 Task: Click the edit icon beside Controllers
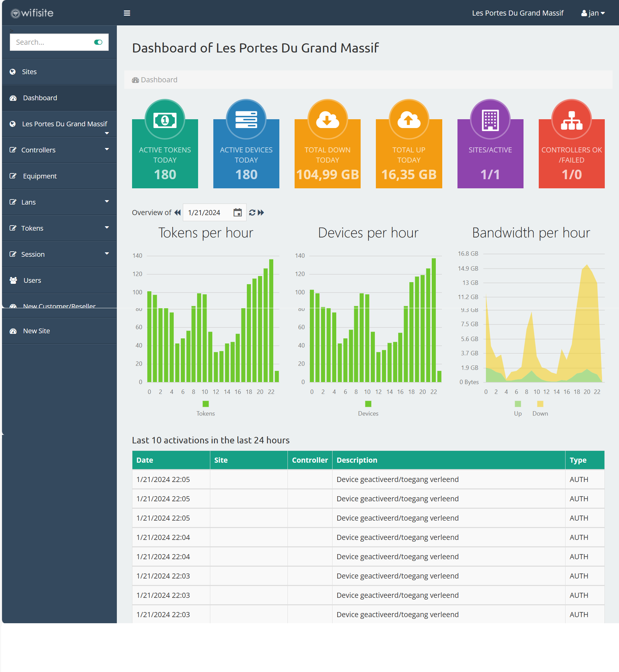click(13, 150)
